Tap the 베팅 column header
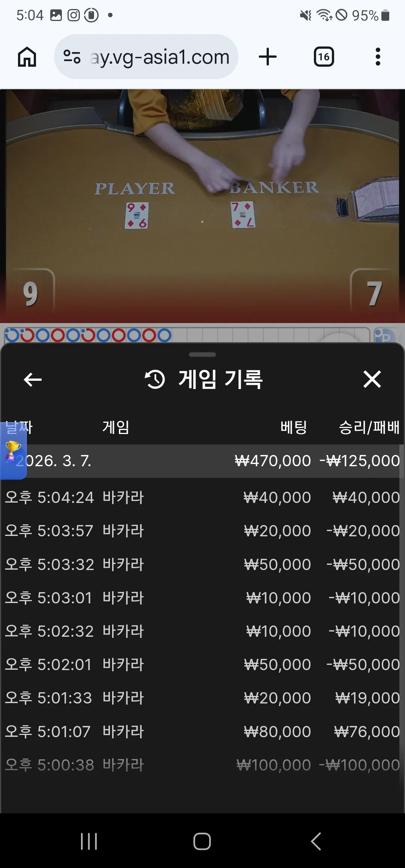This screenshot has width=405, height=868. coord(294,427)
